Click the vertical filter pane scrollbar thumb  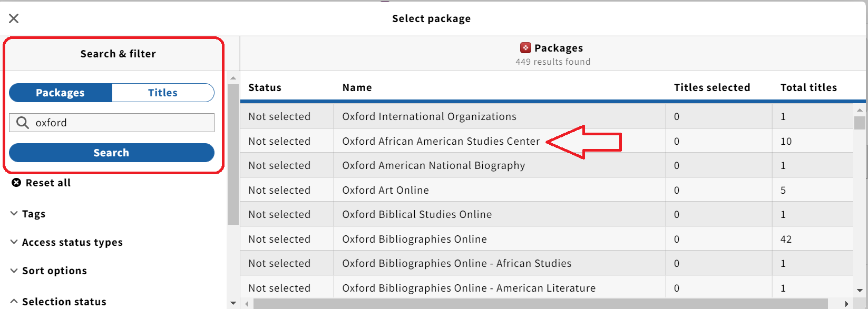click(x=233, y=154)
